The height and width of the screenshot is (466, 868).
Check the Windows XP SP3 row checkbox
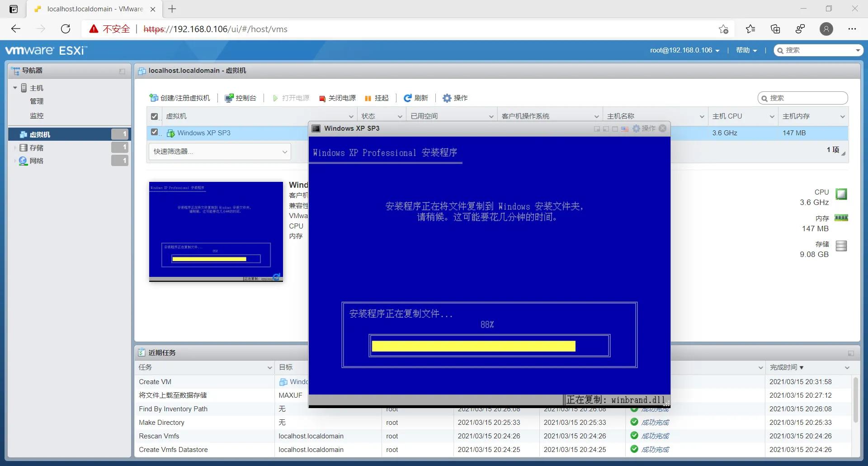click(154, 133)
